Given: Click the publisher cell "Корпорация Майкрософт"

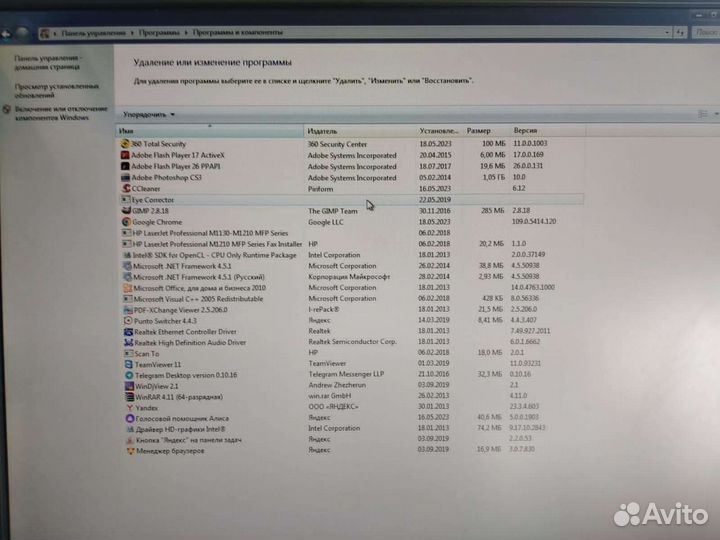Looking at the screenshot, I should pyautogui.click(x=349, y=276).
